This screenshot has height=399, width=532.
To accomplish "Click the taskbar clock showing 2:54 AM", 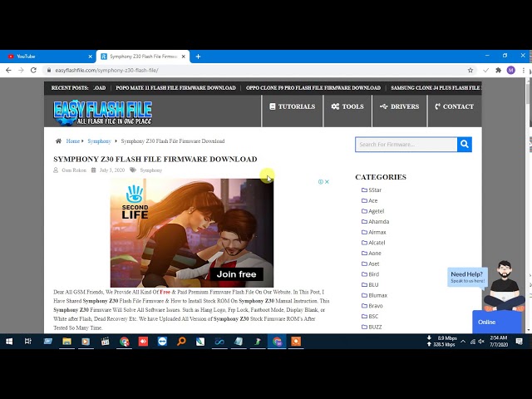I will [499, 342].
